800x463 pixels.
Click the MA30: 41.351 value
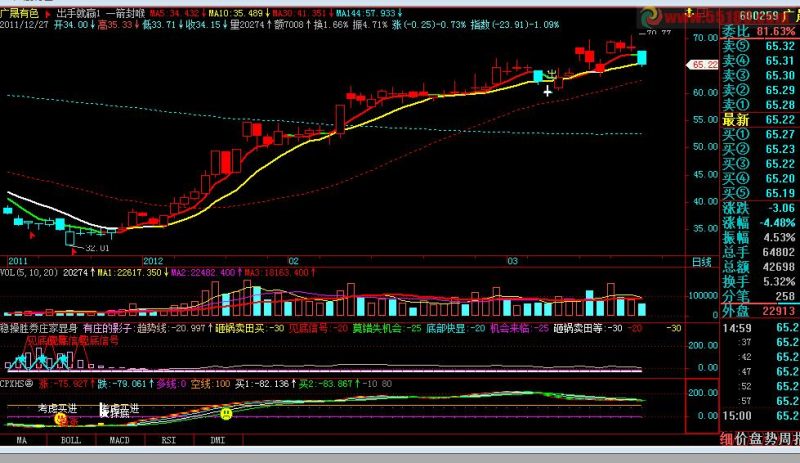[303, 13]
